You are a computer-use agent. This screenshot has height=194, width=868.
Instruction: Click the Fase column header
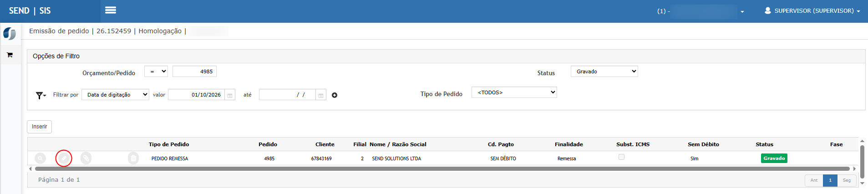pos(836,144)
